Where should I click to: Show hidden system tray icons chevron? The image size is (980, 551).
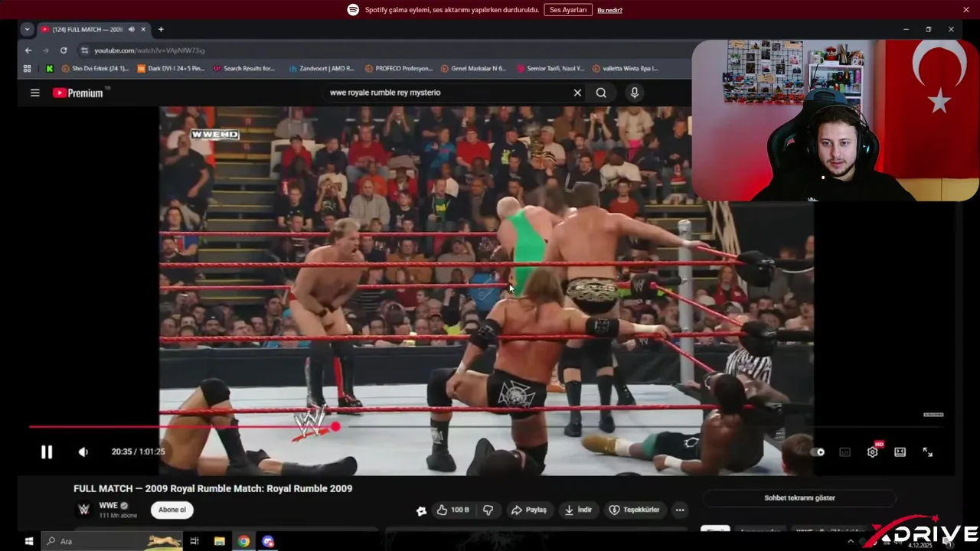(850, 541)
